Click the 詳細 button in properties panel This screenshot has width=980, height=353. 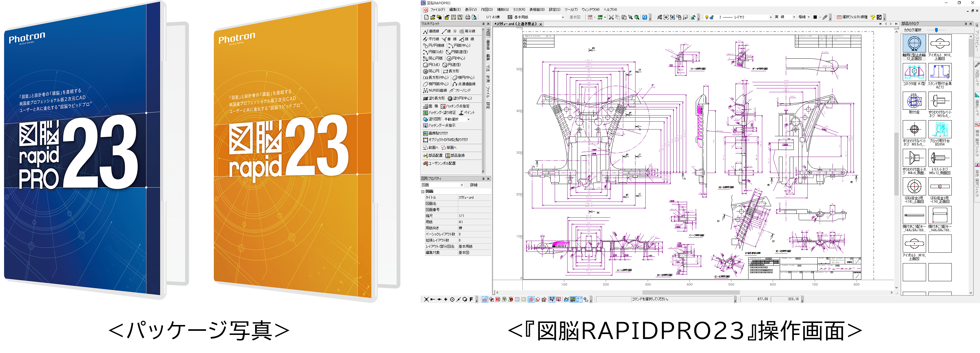point(474,185)
